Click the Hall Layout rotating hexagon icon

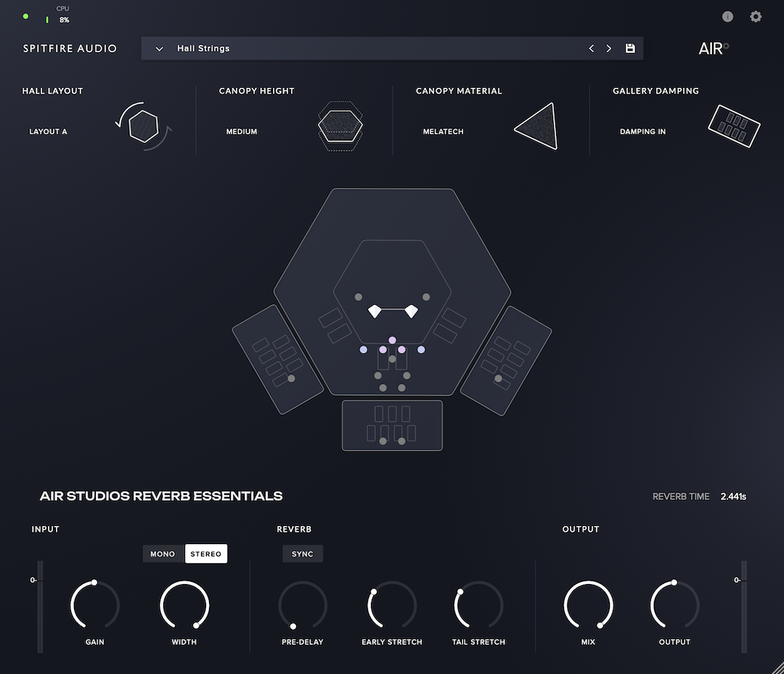click(144, 126)
